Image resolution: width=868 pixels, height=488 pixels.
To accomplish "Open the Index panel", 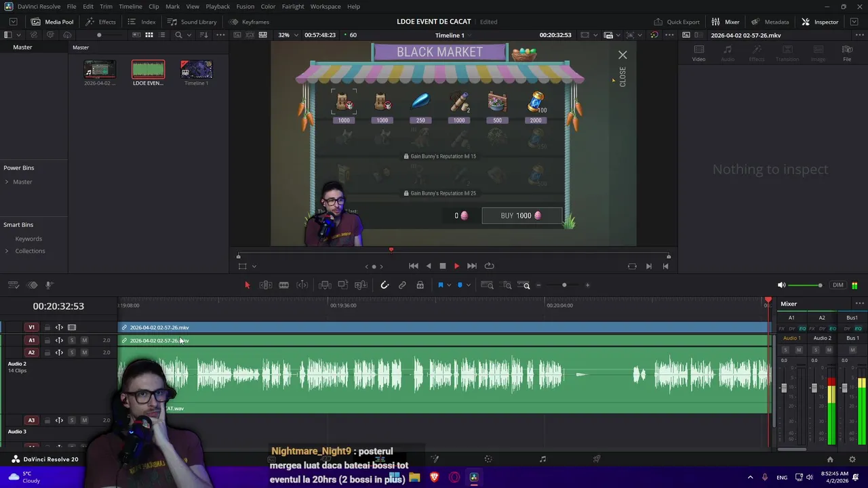I will 142,22.
